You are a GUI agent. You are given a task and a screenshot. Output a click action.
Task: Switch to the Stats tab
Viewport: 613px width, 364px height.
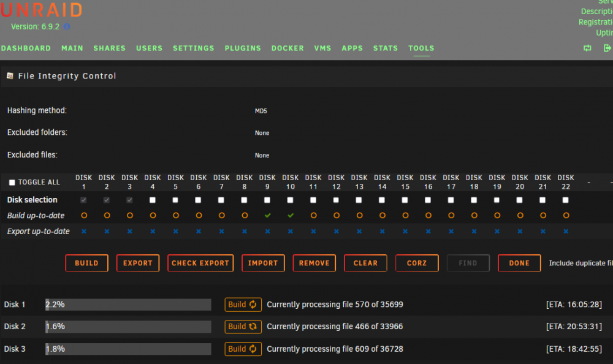click(x=386, y=48)
